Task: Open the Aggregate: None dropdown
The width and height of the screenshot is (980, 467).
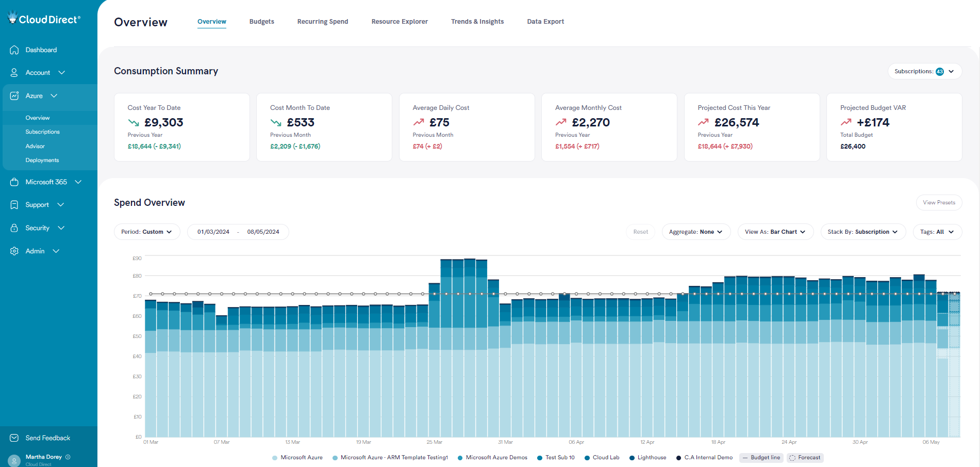Action: coord(696,232)
